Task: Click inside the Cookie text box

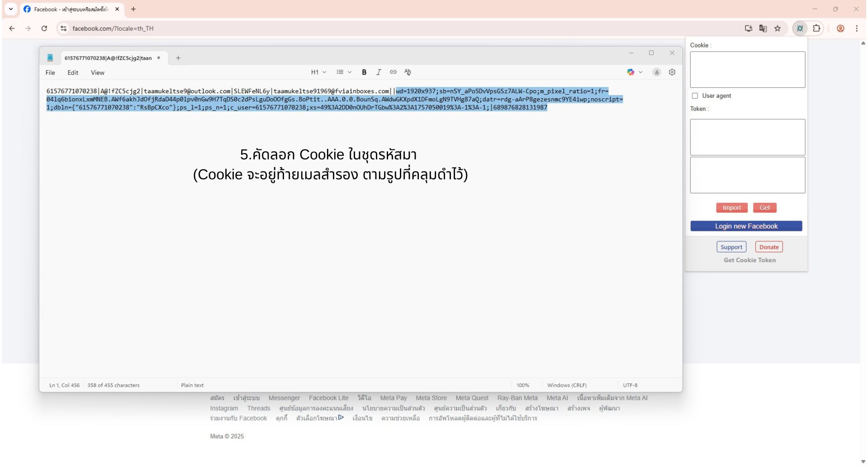Action: (x=747, y=70)
